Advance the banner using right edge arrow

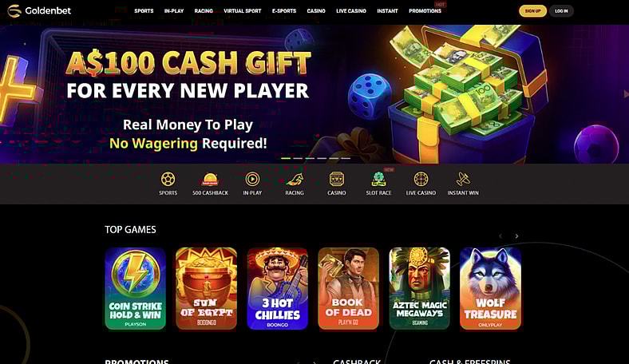(626, 94)
